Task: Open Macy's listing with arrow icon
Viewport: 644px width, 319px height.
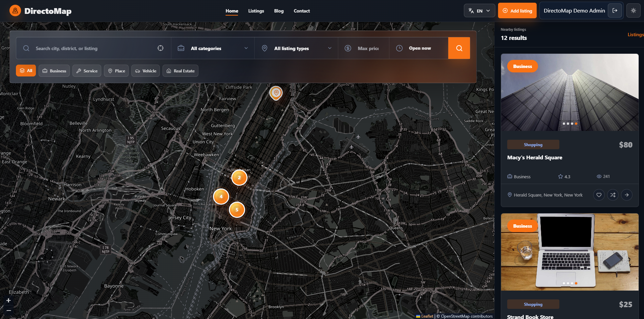Action: [x=627, y=195]
